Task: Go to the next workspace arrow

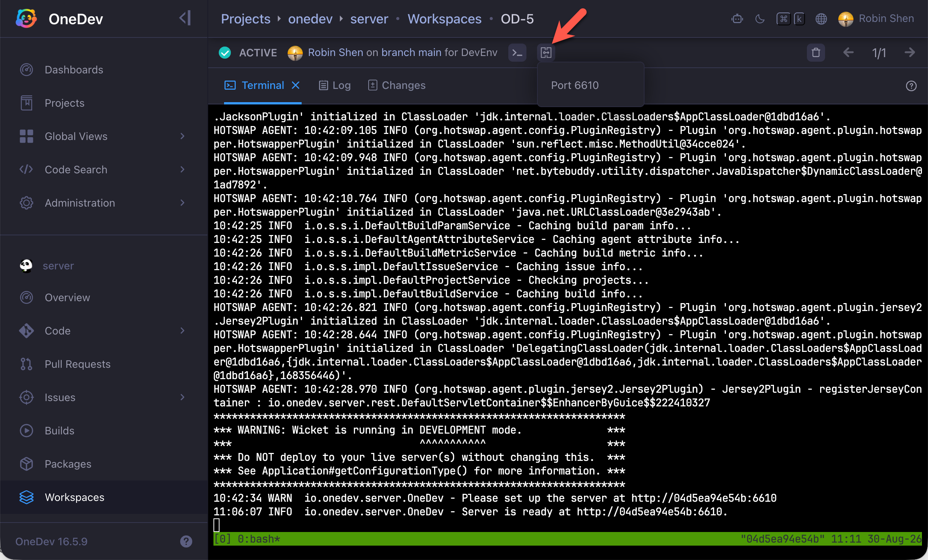Action: [910, 53]
